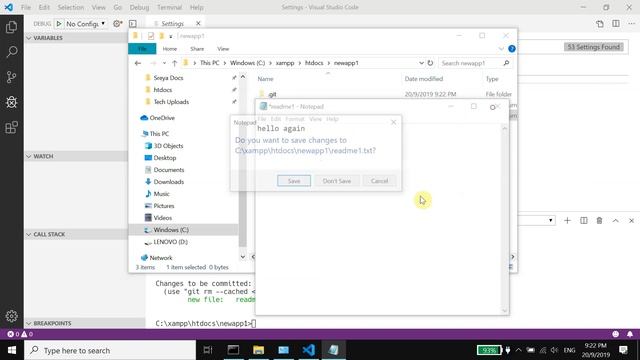Open Task View on the Windows taskbar

tap(208, 350)
